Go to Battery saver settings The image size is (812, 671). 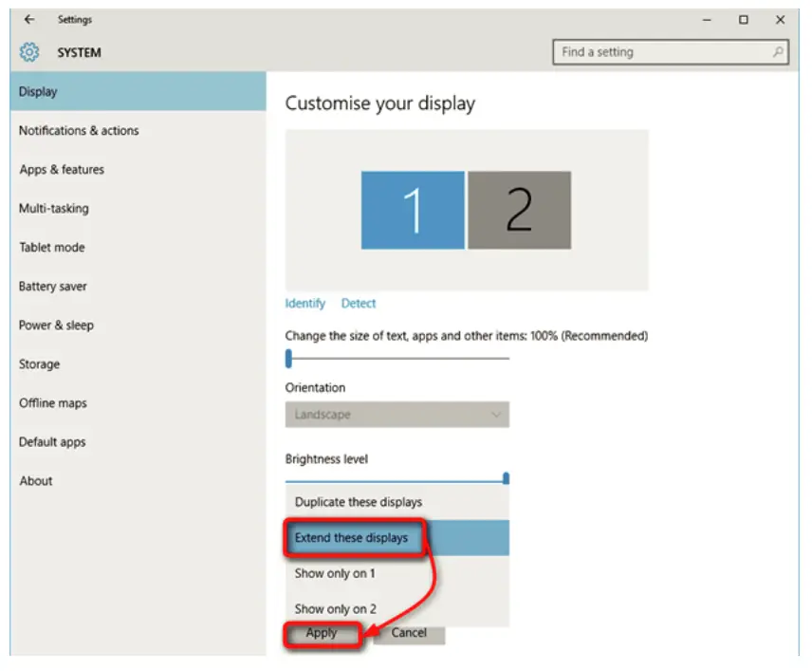(54, 286)
